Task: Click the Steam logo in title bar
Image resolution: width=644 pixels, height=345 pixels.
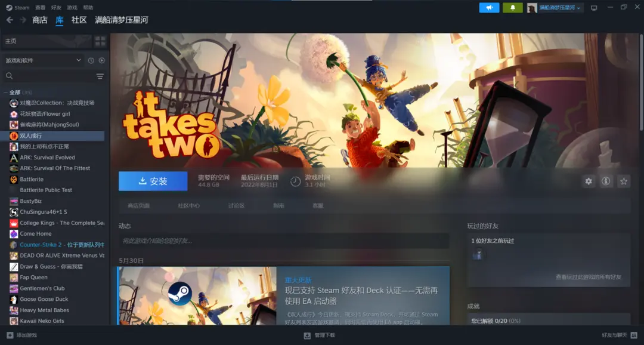Action: pyautogui.click(x=9, y=7)
